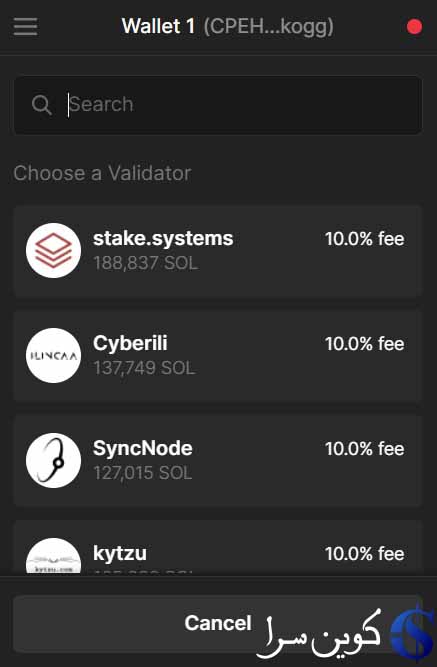Click the 127,015 SOL stake amount
This screenshot has height=667, width=437.
143,473
